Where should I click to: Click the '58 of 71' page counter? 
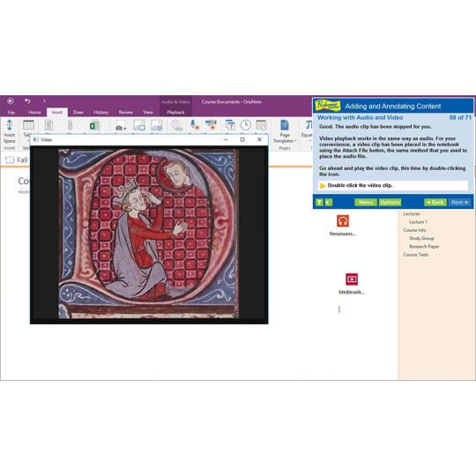[x=460, y=117]
